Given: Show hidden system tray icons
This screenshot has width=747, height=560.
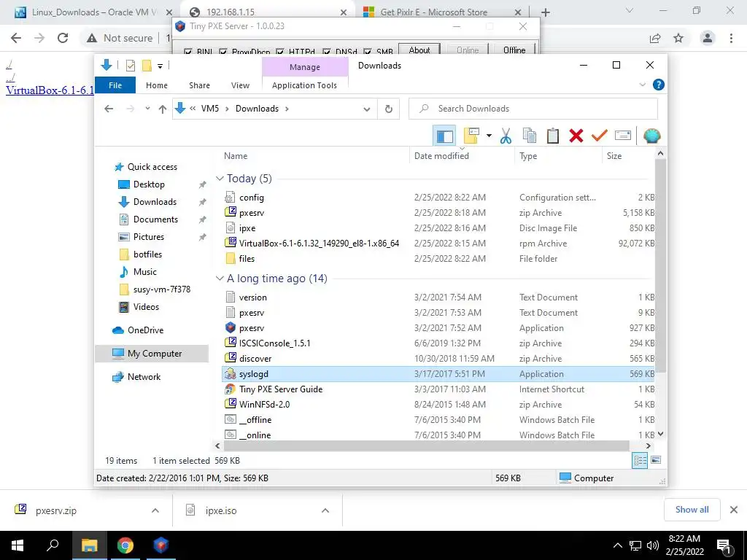Looking at the screenshot, I should click(617, 545).
